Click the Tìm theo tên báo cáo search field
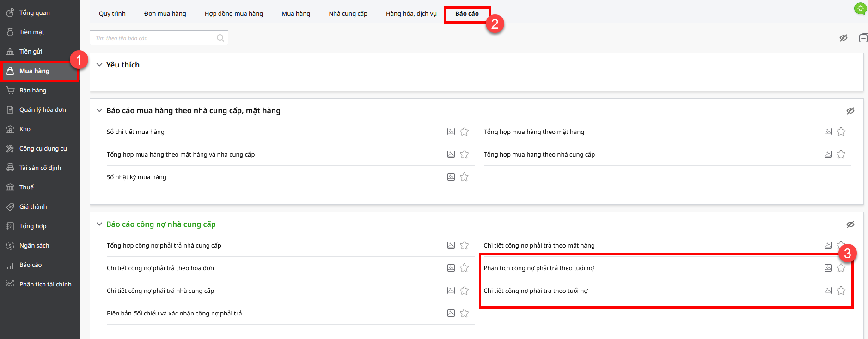This screenshot has height=339, width=868. pos(153,38)
